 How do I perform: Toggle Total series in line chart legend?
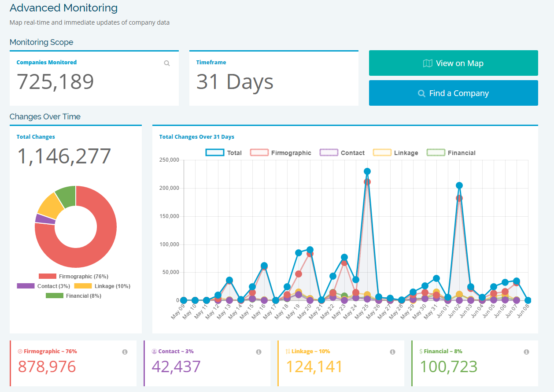224,153
